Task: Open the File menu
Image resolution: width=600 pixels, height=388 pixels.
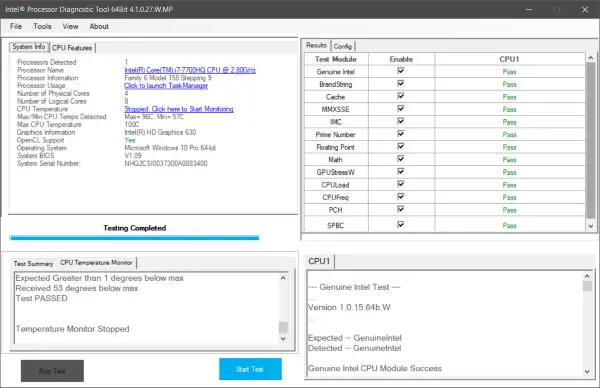Action: pos(16,26)
